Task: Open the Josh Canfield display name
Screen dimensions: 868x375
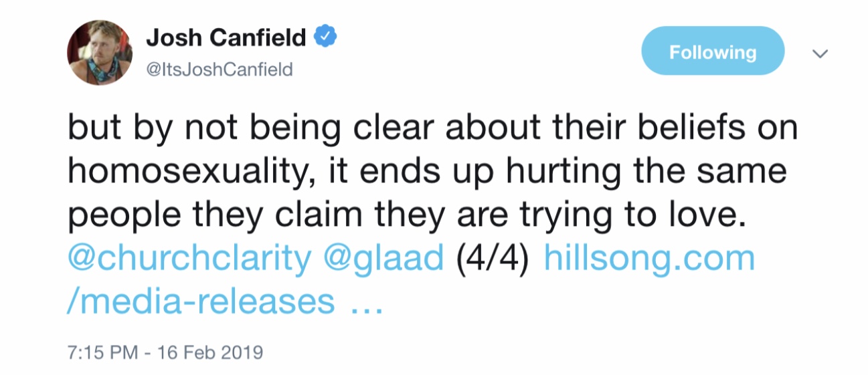Action: 226,38
